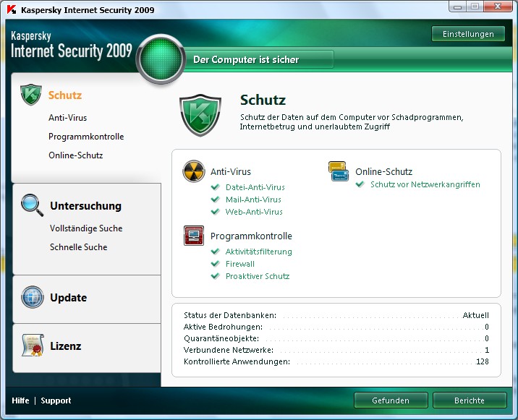The width and height of the screenshot is (518, 420).
Task: Click the Online-Schutz credit cards icon
Action: (339, 171)
